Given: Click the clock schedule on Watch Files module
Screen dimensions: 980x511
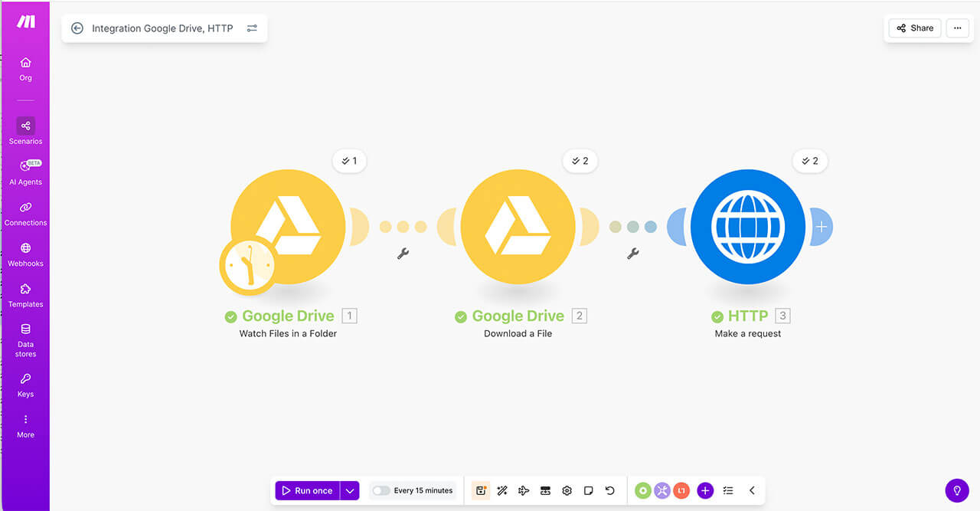Looking at the screenshot, I should pyautogui.click(x=248, y=265).
